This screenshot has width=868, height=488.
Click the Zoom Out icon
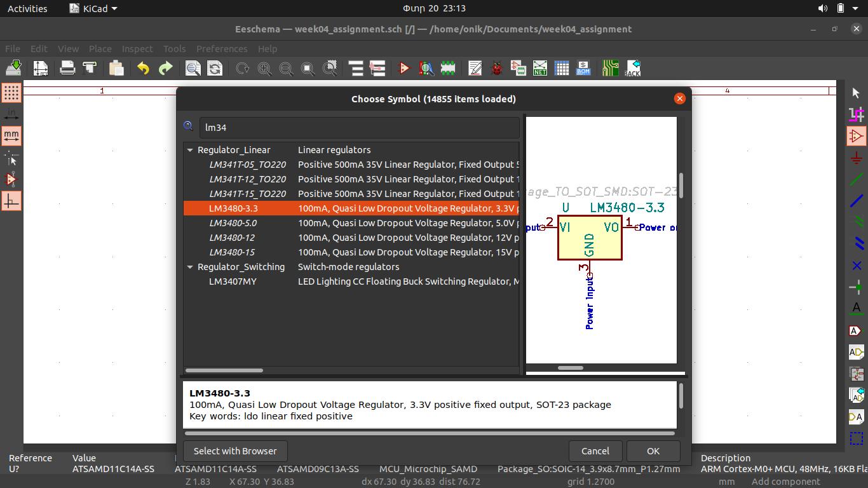pos(286,68)
